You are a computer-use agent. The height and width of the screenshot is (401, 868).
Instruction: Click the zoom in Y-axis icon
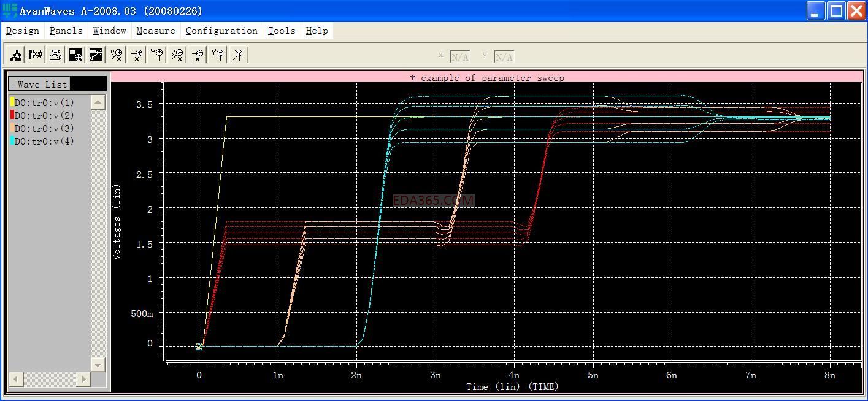click(157, 55)
